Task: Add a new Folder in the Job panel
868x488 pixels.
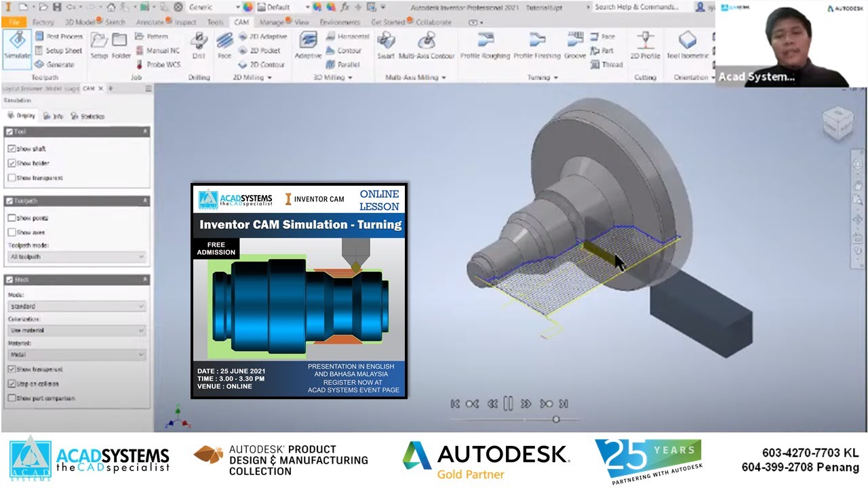Action: pos(121,46)
